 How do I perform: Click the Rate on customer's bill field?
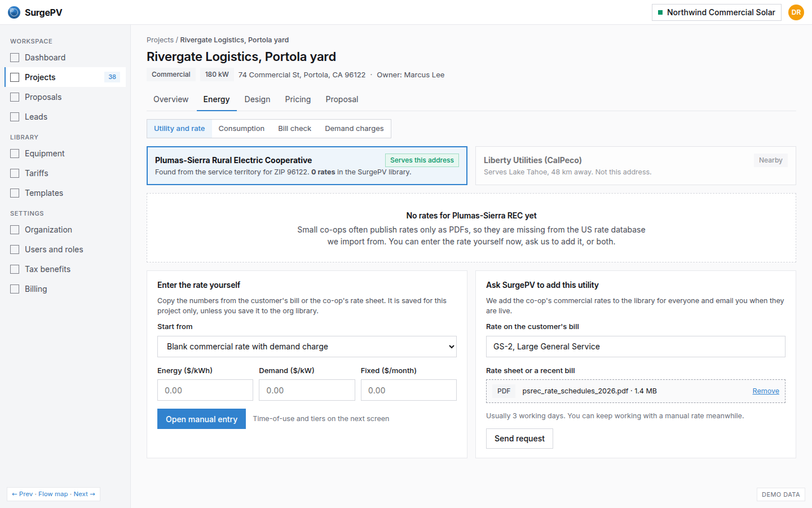[636, 347]
